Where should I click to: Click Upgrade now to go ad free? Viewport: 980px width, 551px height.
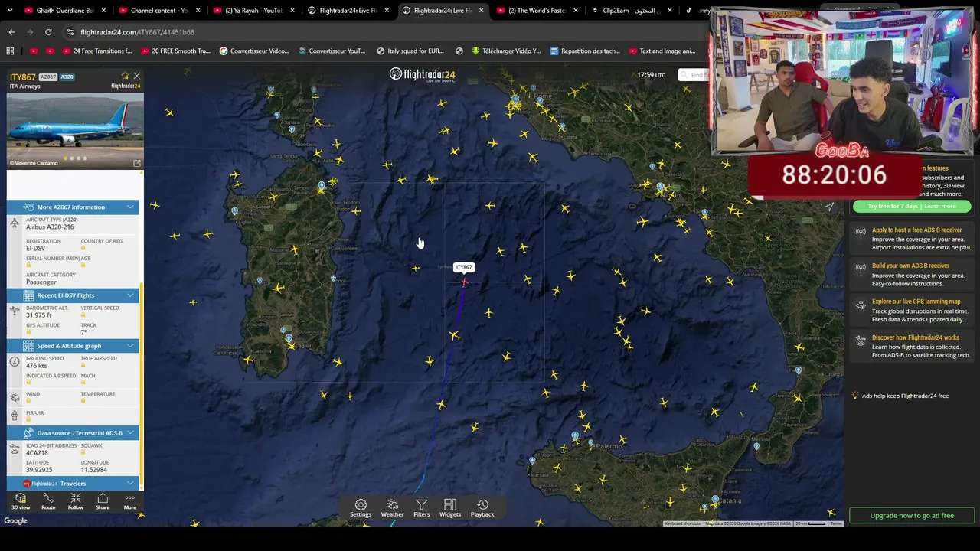pos(912,515)
